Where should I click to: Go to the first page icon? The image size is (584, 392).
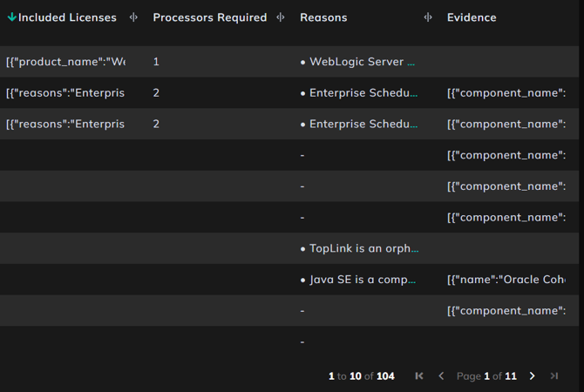click(x=419, y=376)
